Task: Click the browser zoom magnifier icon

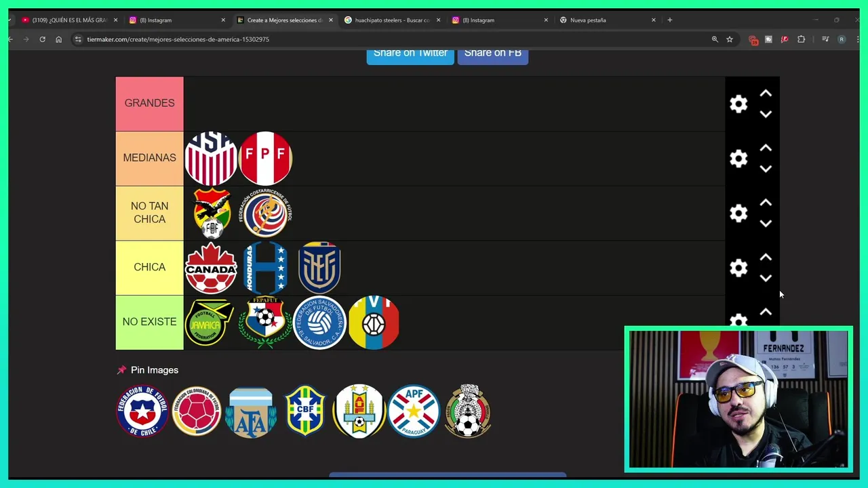Action: [x=715, y=39]
